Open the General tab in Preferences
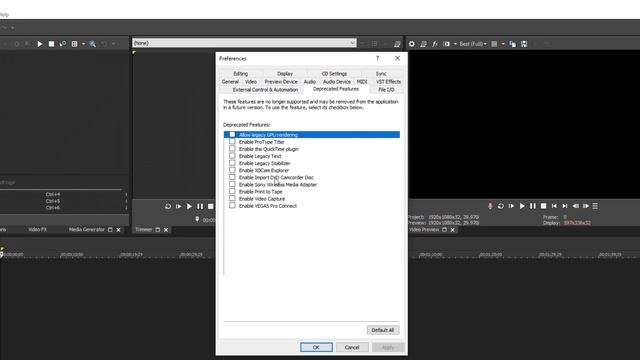The height and width of the screenshot is (360, 640). pos(230,82)
